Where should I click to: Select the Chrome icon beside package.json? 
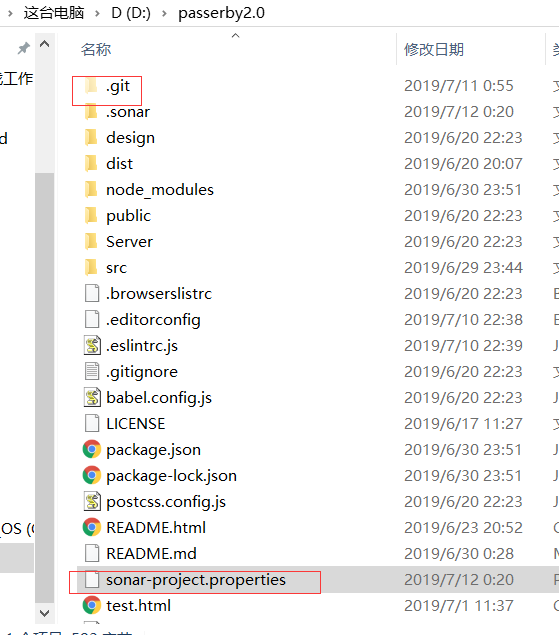[92, 450]
